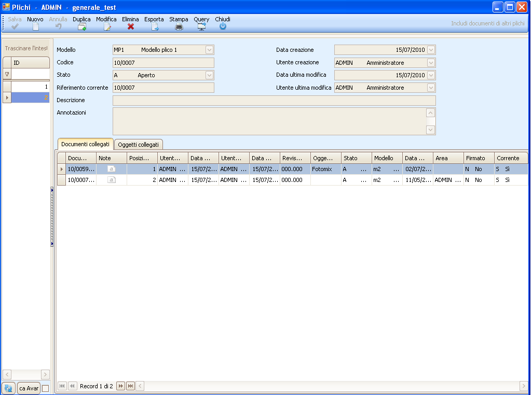The width and height of the screenshot is (532, 395).
Task: Click the refresh icon at bottom left
Action: (x=8, y=388)
